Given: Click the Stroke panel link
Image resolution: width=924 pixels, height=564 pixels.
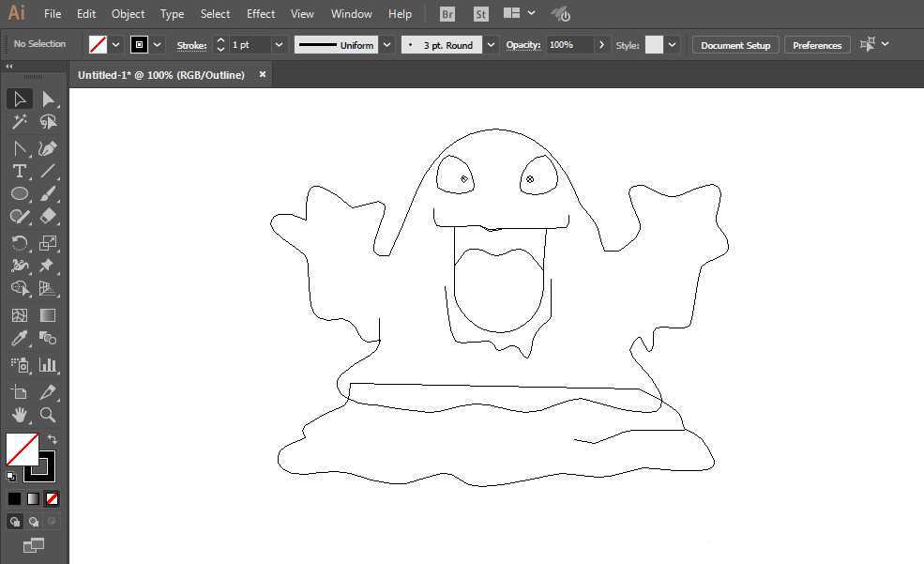Looking at the screenshot, I should 191,45.
